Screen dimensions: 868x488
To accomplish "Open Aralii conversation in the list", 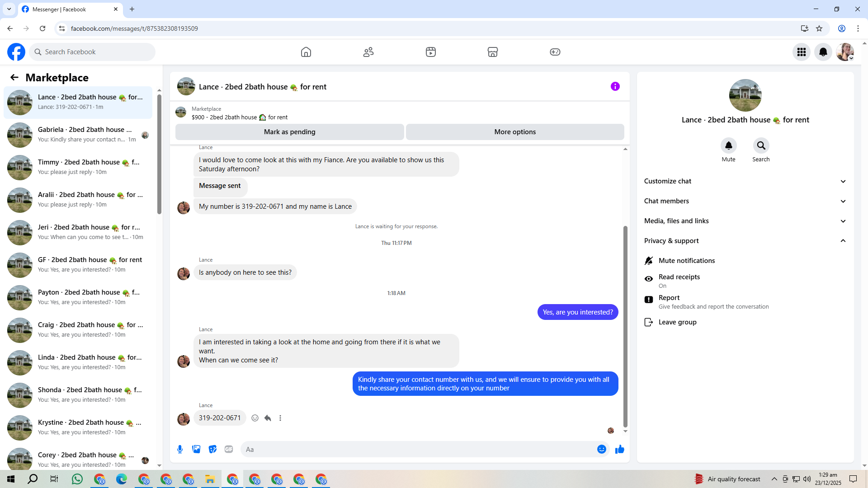I will [x=78, y=200].
